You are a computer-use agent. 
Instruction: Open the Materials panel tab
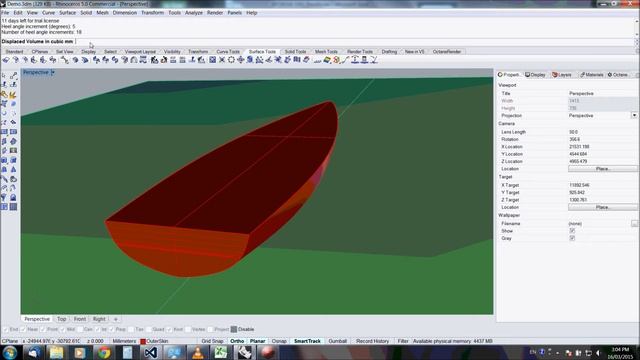591,75
